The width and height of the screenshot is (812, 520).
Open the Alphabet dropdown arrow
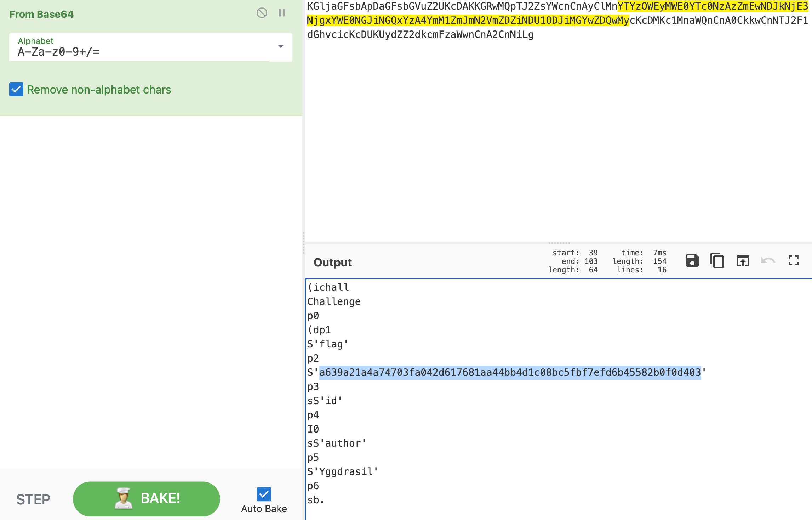pyautogui.click(x=281, y=46)
